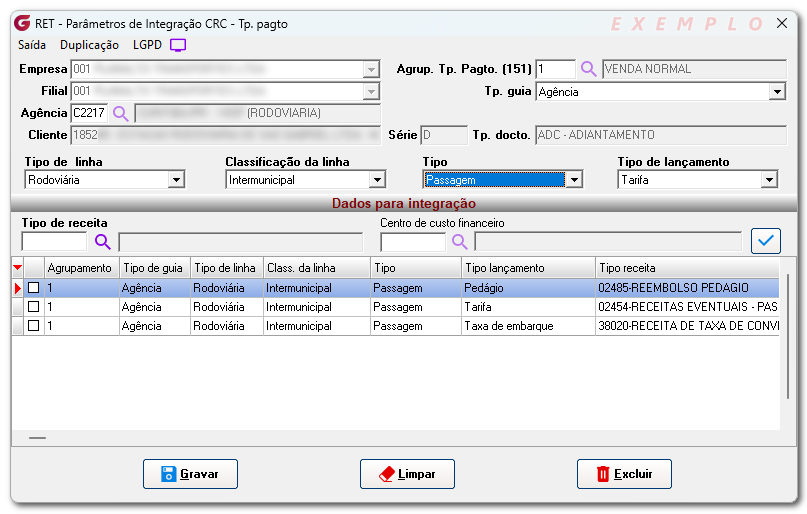Sort by Tipo de linha column header
Screen dimensions: 807x514
coord(227,268)
